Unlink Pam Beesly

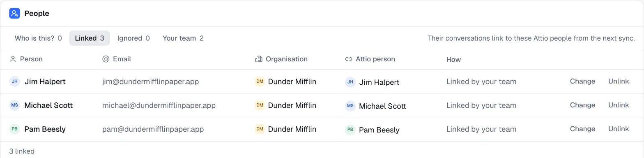619,129
